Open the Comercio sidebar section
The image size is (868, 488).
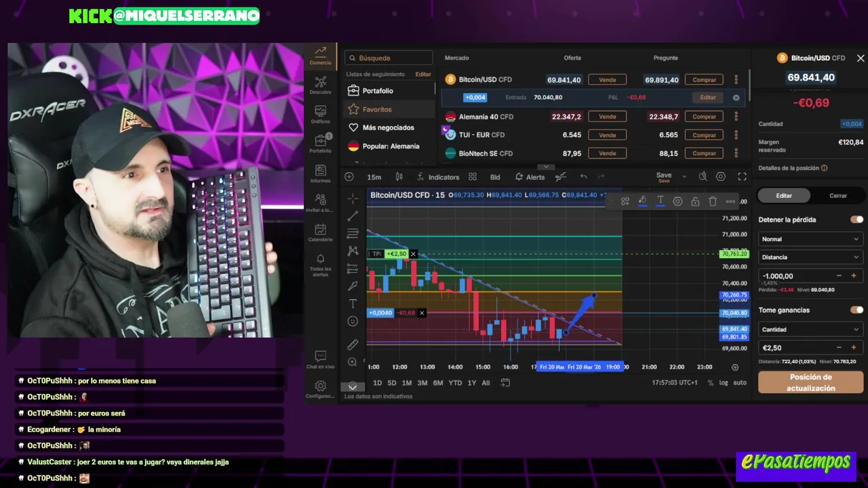click(x=321, y=56)
